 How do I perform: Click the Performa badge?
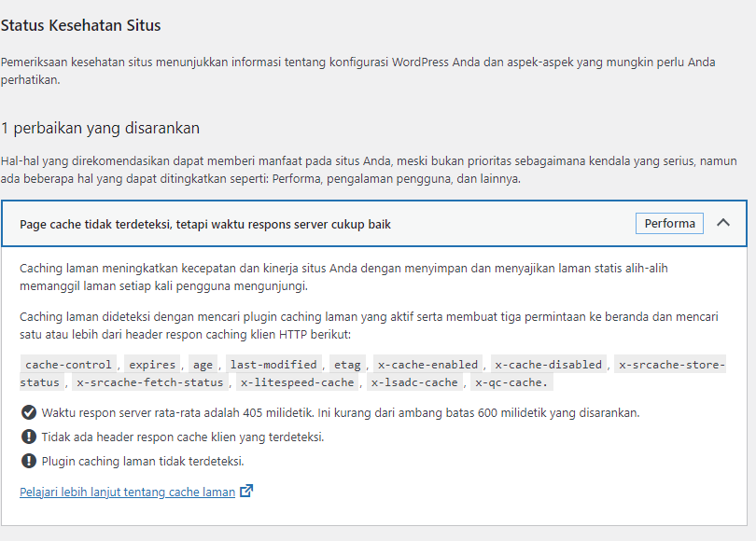(x=669, y=224)
